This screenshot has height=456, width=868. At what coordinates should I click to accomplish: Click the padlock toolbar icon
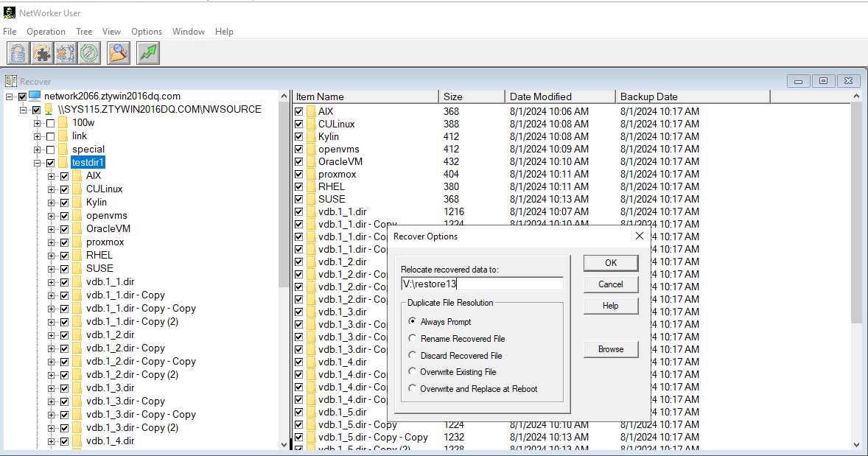(x=18, y=53)
